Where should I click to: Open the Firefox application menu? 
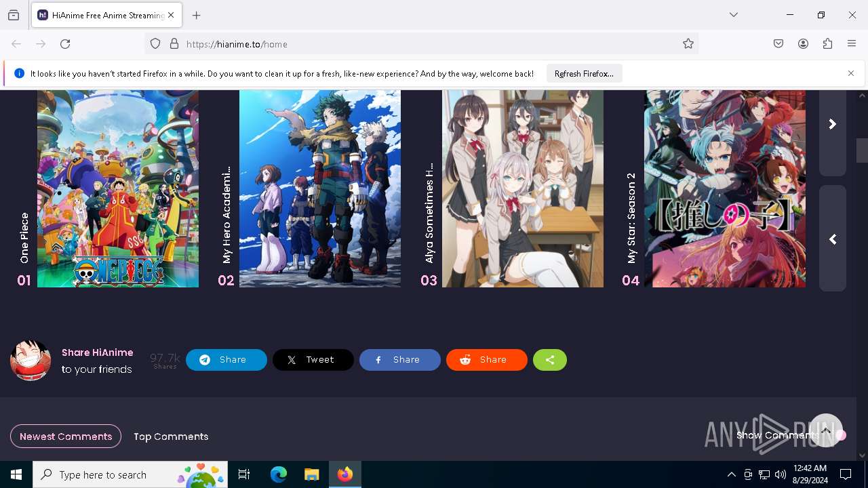click(852, 44)
